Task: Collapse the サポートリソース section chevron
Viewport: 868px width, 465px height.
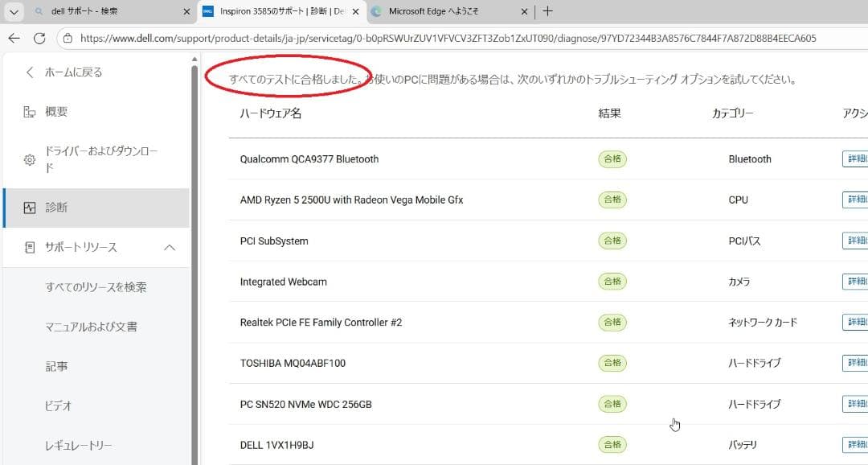Action: [x=169, y=247]
